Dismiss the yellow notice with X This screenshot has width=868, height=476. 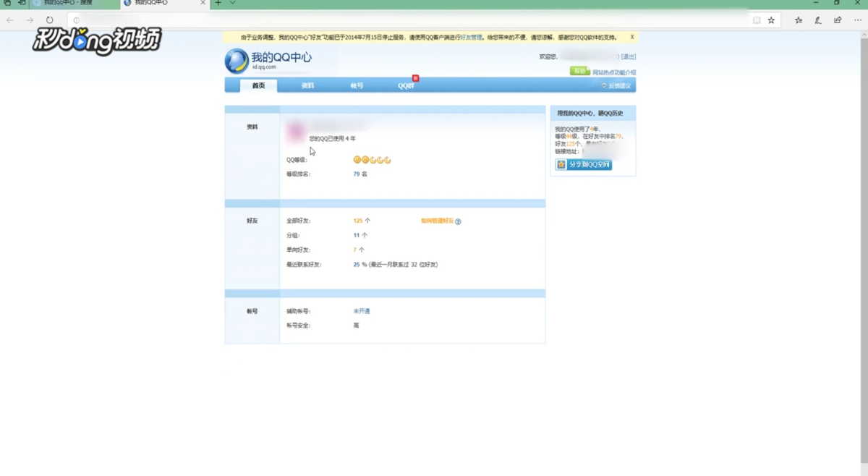click(631, 37)
